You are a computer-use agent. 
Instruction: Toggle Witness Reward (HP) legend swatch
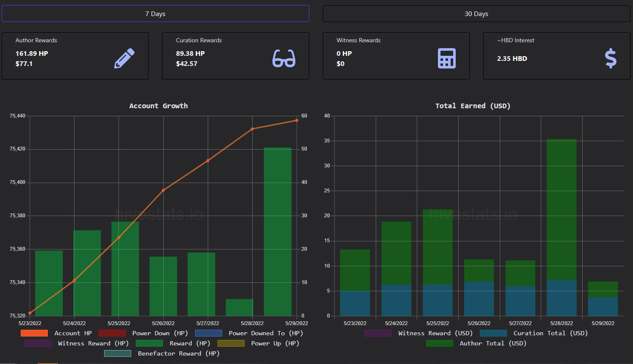tap(38, 343)
